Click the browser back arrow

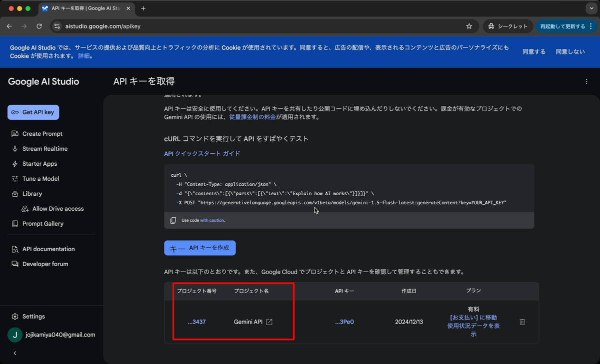click(9, 26)
